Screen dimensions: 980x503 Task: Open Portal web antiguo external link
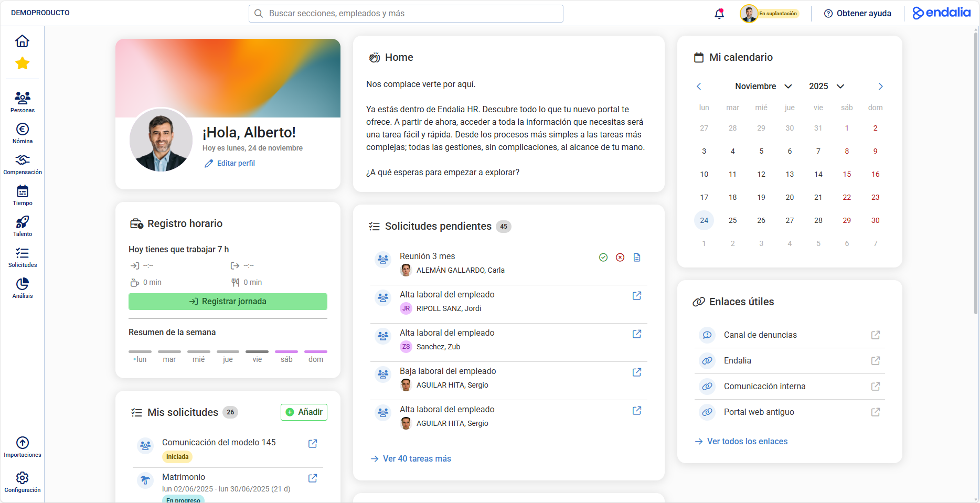point(876,412)
